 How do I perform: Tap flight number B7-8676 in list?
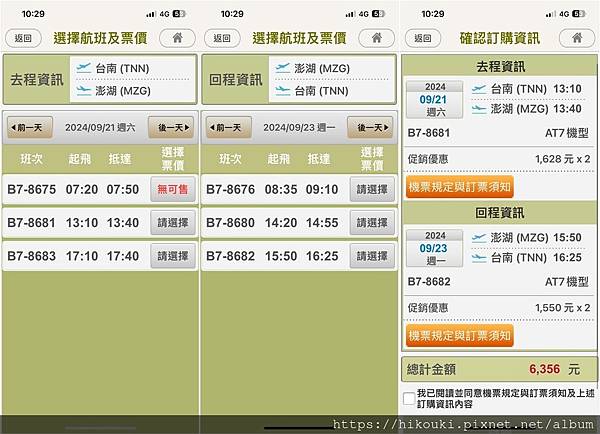(231, 189)
